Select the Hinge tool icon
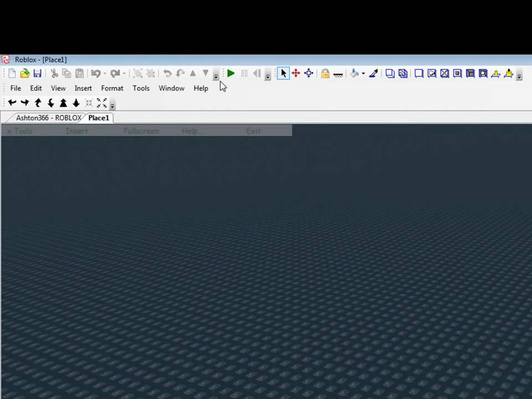532x399 pixels. point(495,73)
